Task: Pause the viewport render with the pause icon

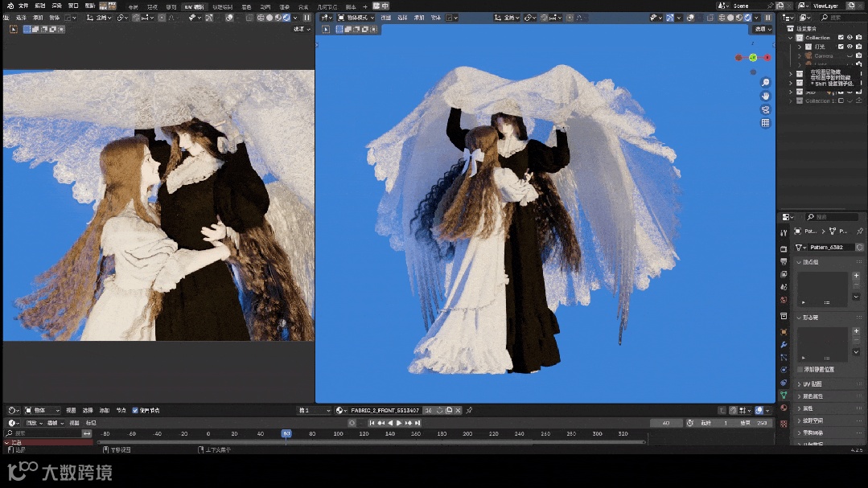Action: pos(767,17)
